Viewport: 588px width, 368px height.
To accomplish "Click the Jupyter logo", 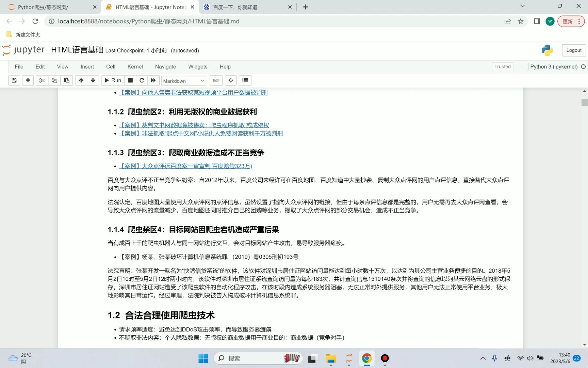I will point(23,50).
